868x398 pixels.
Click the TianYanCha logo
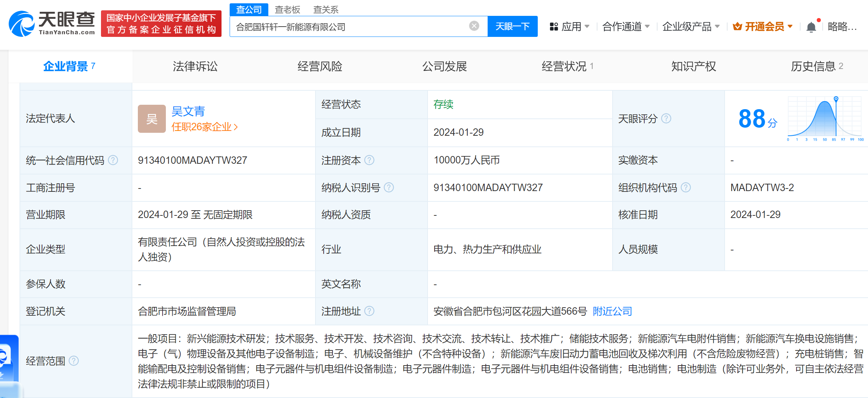(52, 24)
